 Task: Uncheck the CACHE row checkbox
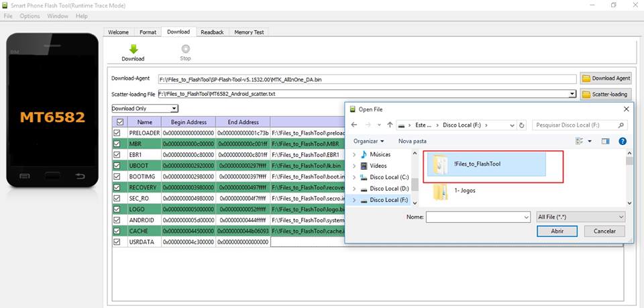click(x=117, y=231)
